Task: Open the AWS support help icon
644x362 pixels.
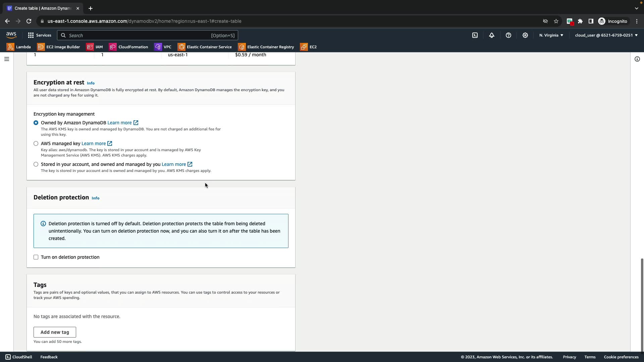Action: (508, 35)
